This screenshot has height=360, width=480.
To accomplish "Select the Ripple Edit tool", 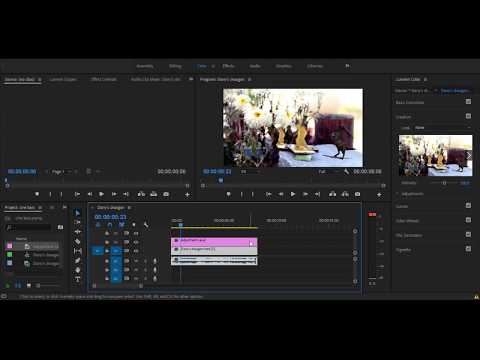I will (78, 232).
